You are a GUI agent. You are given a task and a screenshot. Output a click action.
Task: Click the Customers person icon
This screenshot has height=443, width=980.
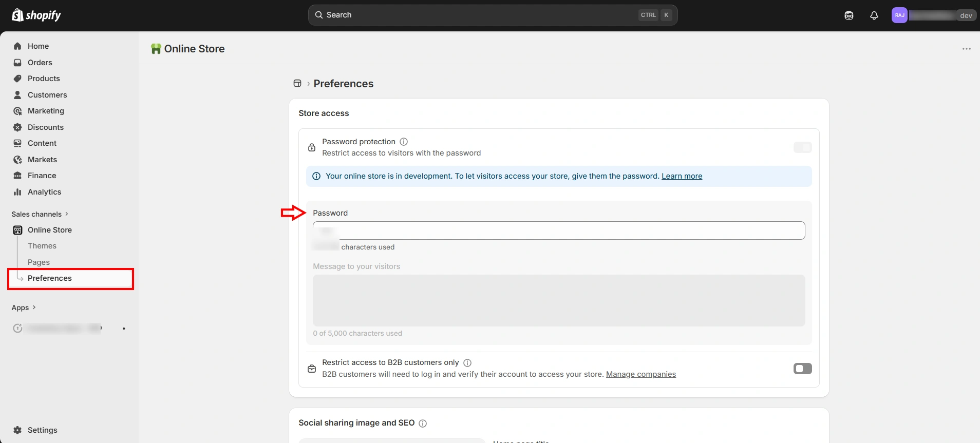coord(17,95)
